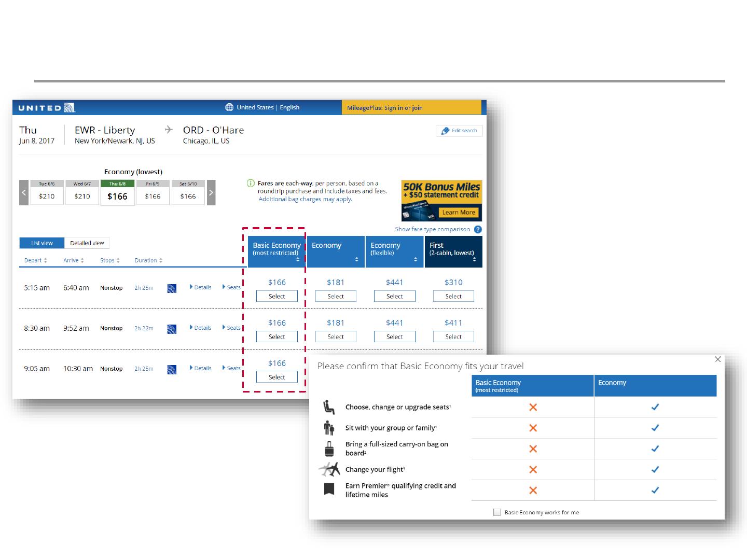Viewport: 747px width, 560px height.
Task: Click the pencil icon on Edit search
Action: tap(445, 131)
